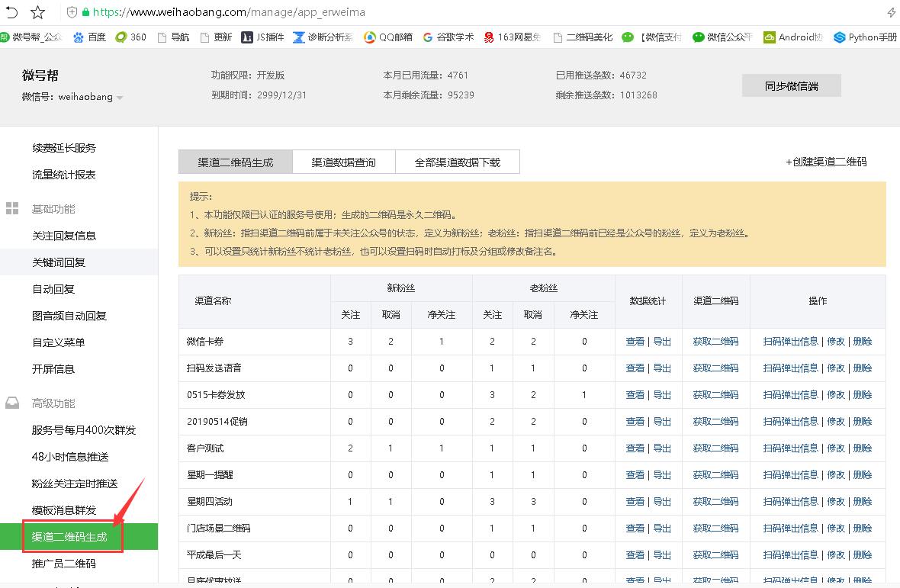Expand the weihaobang account dropdown arrow

[120, 98]
